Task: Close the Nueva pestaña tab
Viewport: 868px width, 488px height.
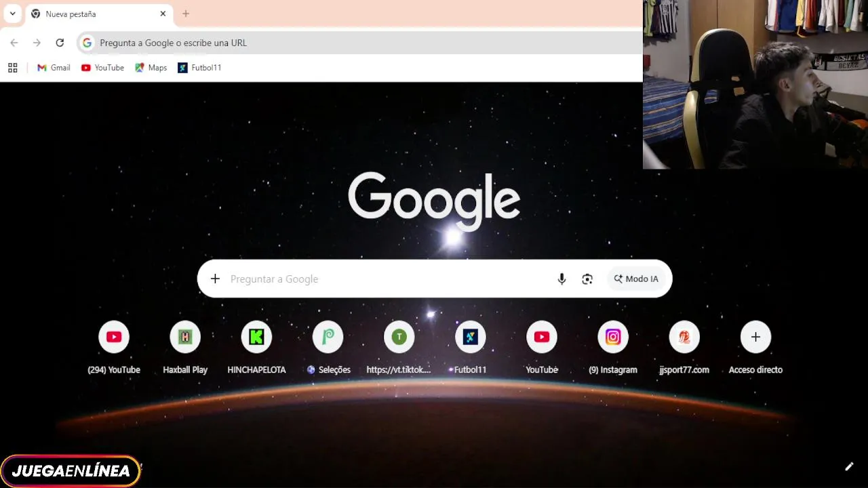Action: click(163, 14)
